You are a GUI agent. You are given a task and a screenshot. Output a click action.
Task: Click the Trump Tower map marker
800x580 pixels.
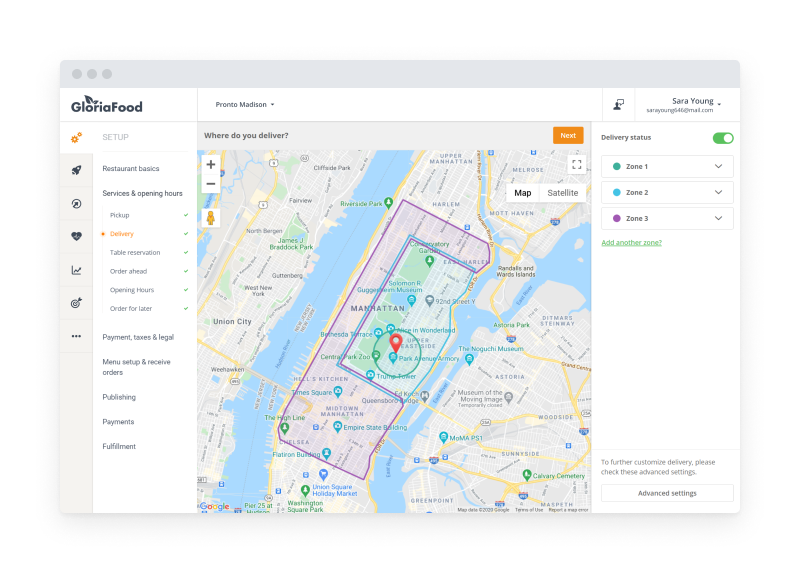click(370, 375)
